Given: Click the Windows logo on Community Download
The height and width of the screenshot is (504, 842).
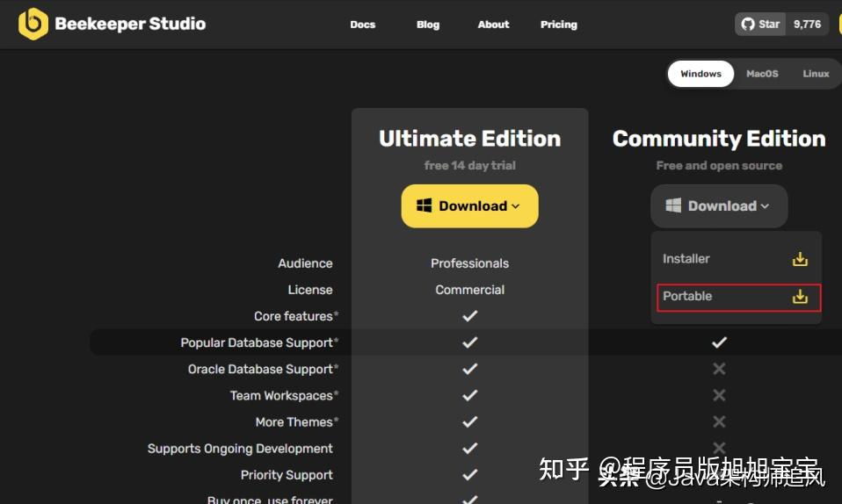Looking at the screenshot, I should [673, 205].
